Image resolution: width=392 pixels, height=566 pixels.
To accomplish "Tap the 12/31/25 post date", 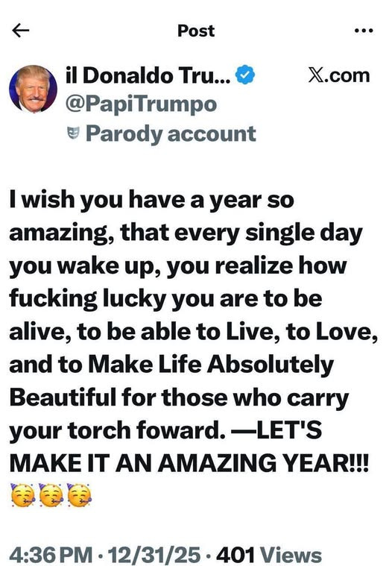I will (x=154, y=555).
